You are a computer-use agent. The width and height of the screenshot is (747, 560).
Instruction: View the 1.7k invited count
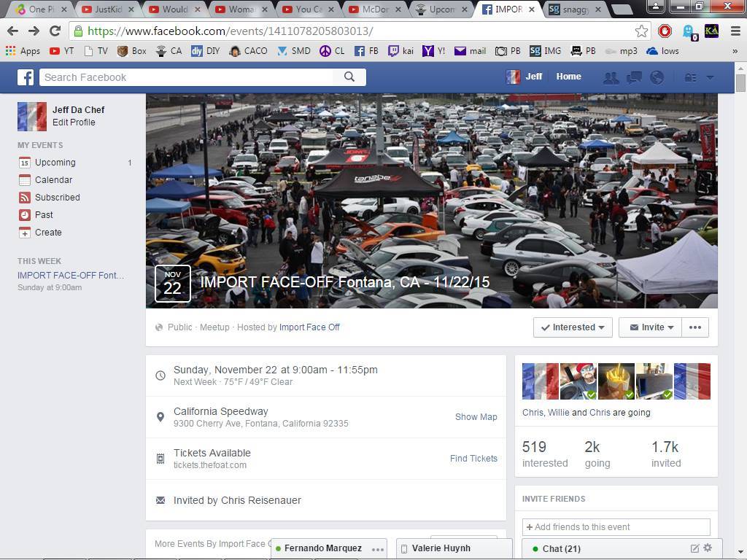point(666,454)
